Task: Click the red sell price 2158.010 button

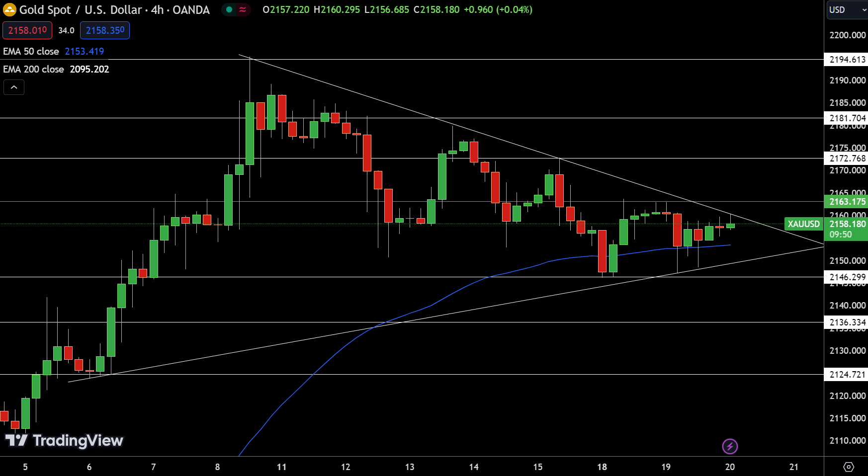Action: click(x=27, y=30)
